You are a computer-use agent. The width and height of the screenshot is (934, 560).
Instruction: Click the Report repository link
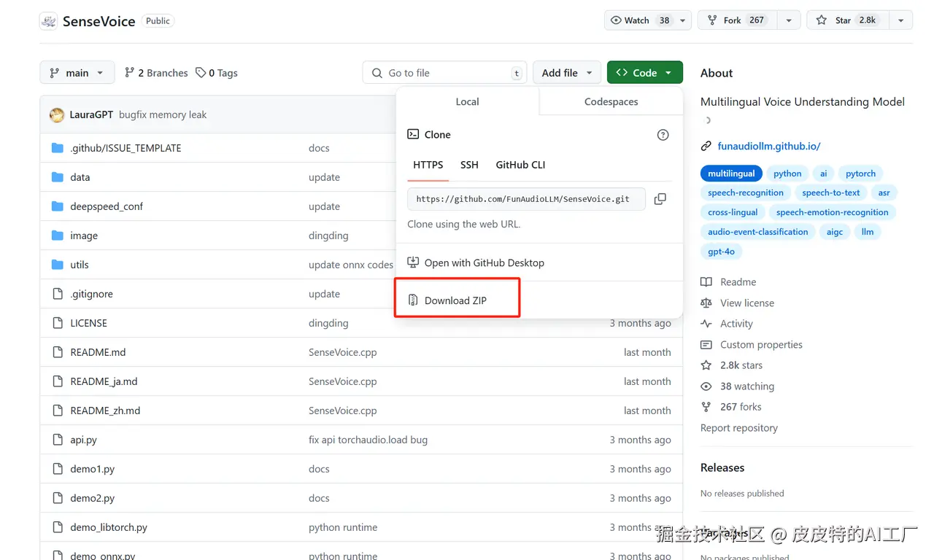pyautogui.click(x=739, y=428)
